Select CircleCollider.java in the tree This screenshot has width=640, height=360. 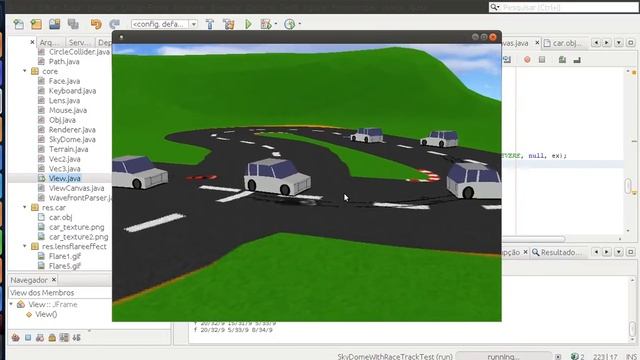tap(79, 52)
